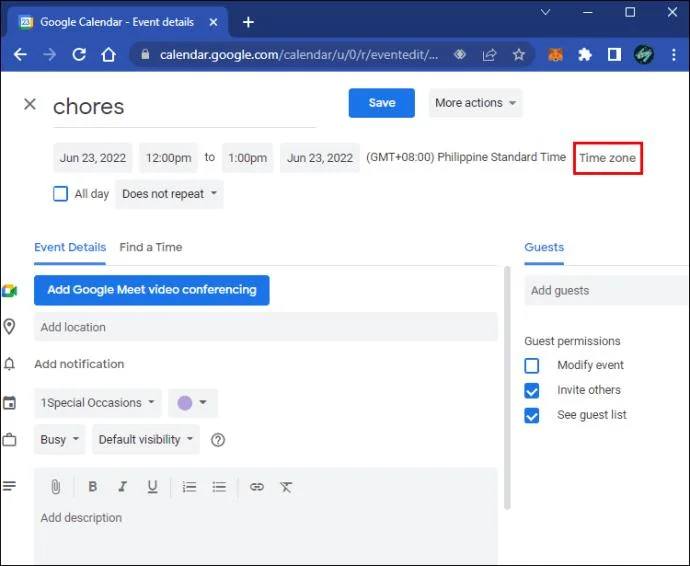Screen dimensions: 690x566
Task: Bookmark page with the star icon
Action: point(519,55)
